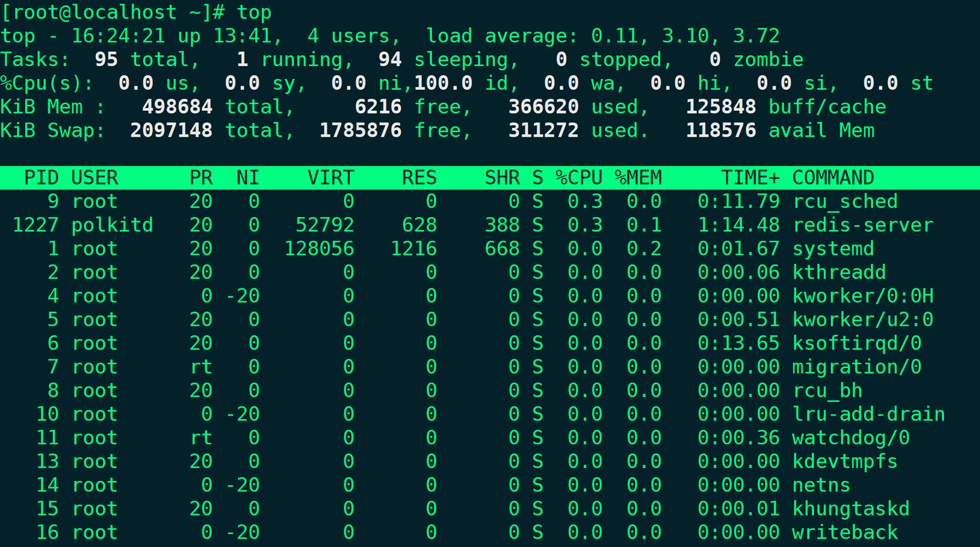The width and height of the screenshot is (980, 547).
Task: Select the "migration/0" command name
Action: pos(857,367)
